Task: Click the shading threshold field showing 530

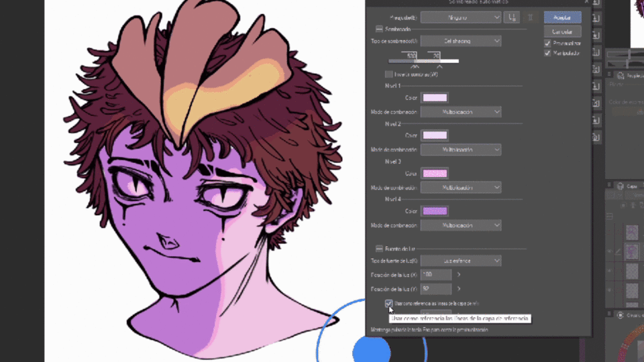Action: pyautogui.click(x=409, y=56)
